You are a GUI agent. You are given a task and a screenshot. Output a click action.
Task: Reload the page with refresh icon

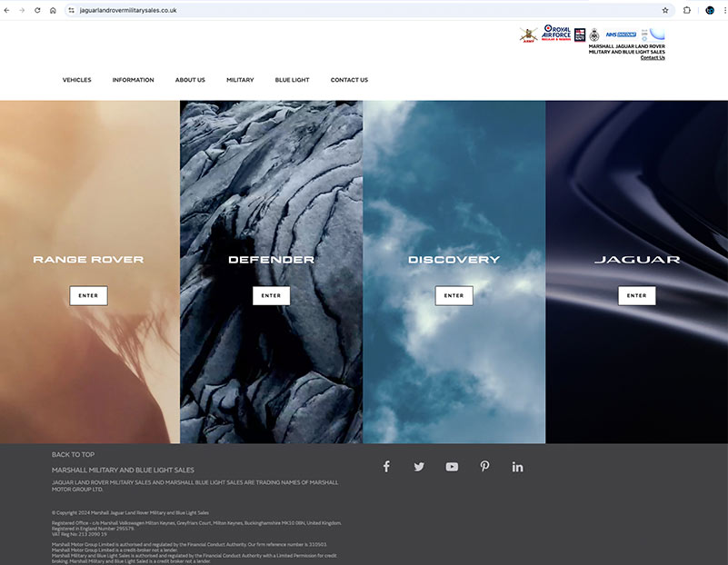[37, 10]
